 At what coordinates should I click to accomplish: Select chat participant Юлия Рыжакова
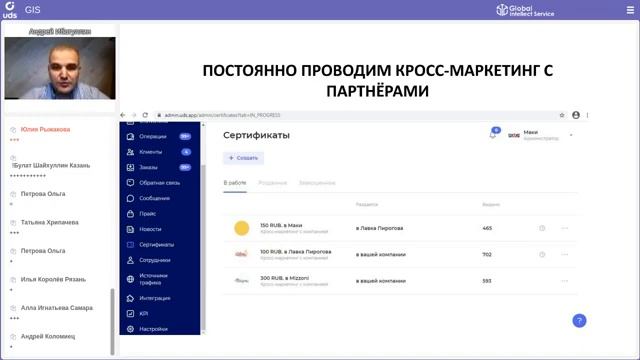45,129
